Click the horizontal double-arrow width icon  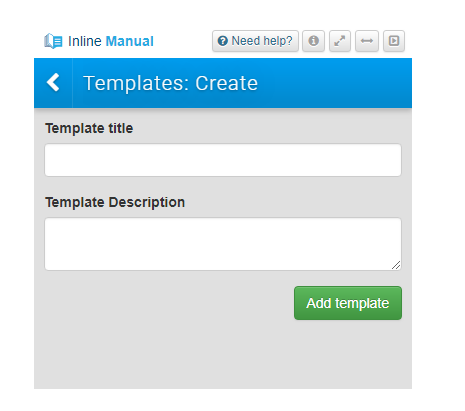[367, 41]
